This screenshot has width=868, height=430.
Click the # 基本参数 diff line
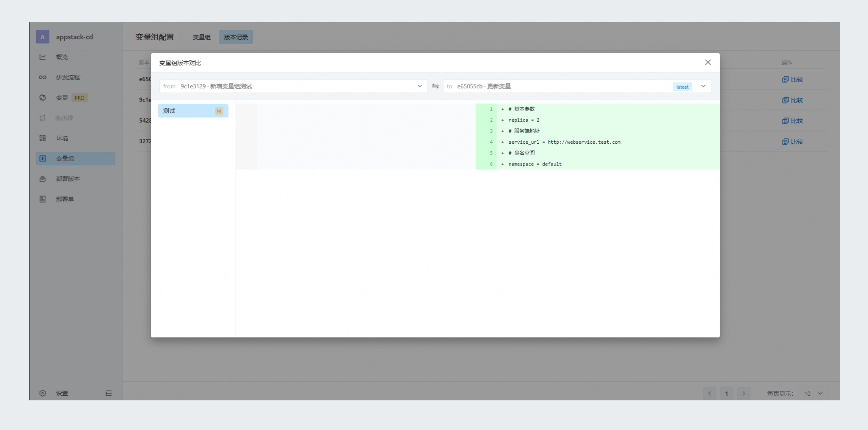coord(597,109)
